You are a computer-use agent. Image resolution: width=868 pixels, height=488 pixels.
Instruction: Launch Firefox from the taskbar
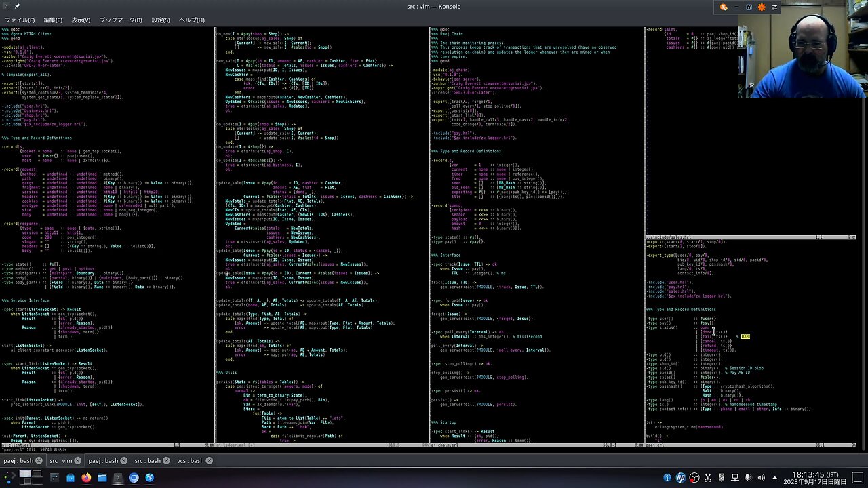point(86,478)
